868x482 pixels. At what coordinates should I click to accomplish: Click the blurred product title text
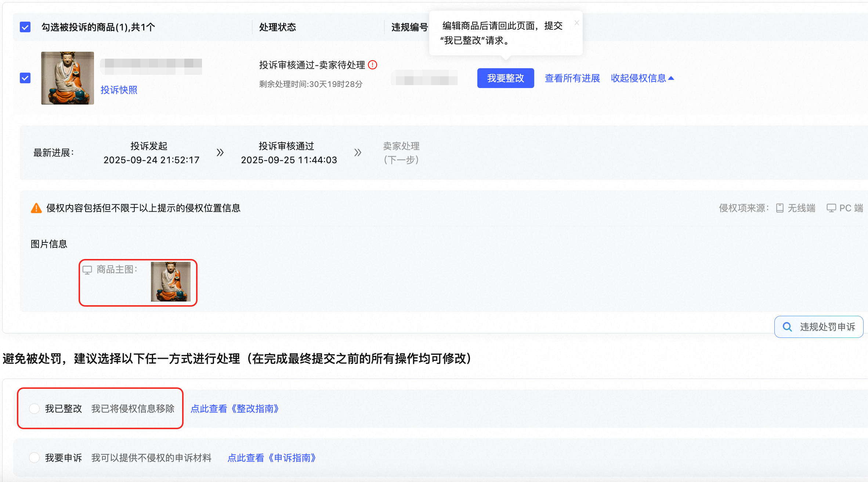(x=151, y=66)
